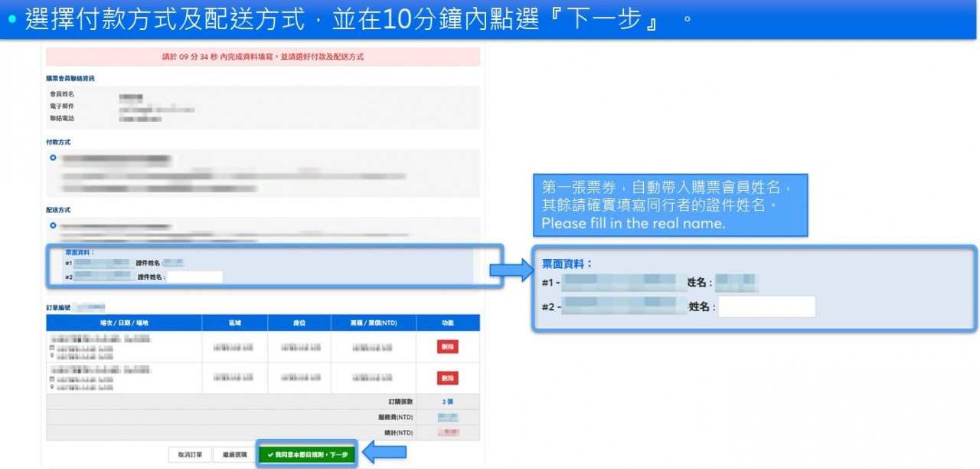Click the 繼續選購 button
Viewport: 980px width, 469px height.
pos(234,454)
